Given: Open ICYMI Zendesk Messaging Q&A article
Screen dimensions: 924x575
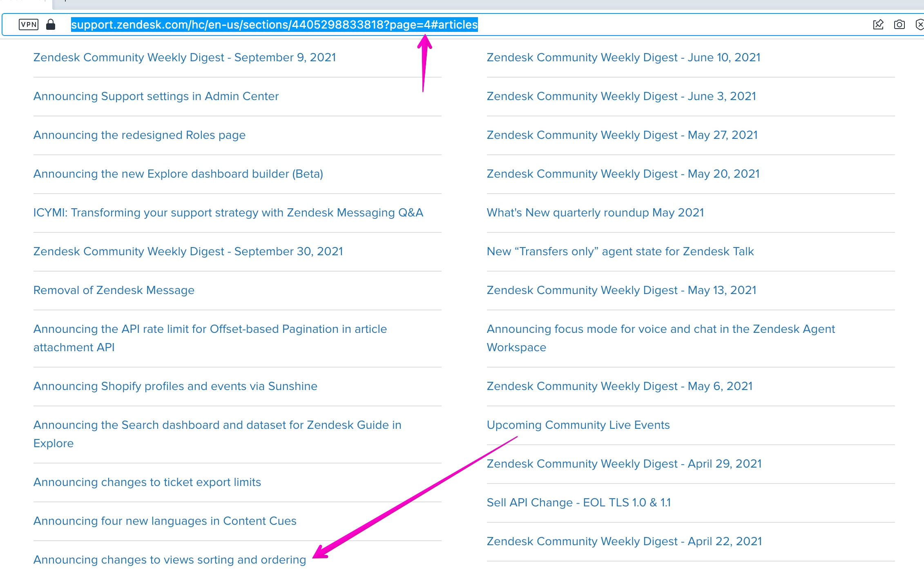Looking at the screenshot, I should [228, 212].
